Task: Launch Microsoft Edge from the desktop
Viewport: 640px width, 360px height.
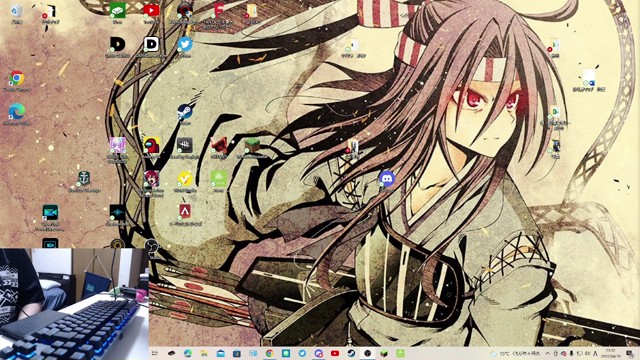Action: pos(17,111)
